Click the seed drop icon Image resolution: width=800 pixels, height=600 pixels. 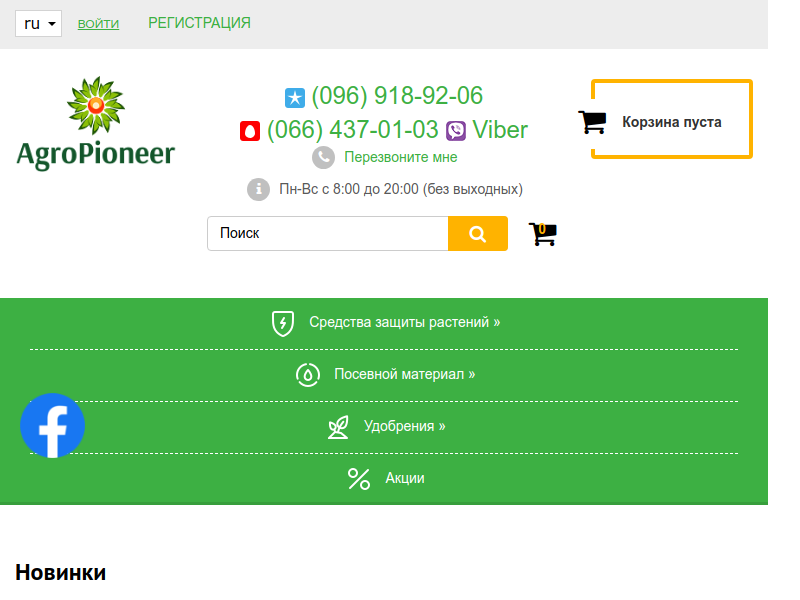coord(308,375)
